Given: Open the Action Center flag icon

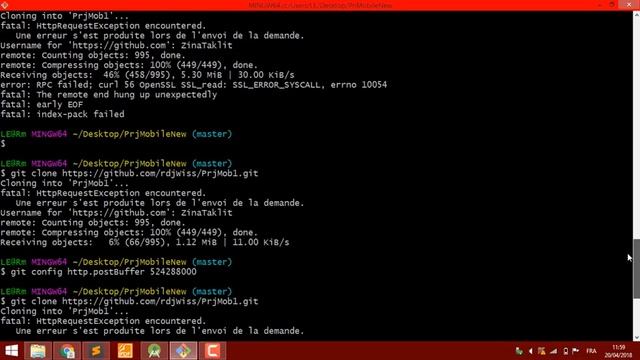Looking at the screenshot, I should (x=576, y=351).
